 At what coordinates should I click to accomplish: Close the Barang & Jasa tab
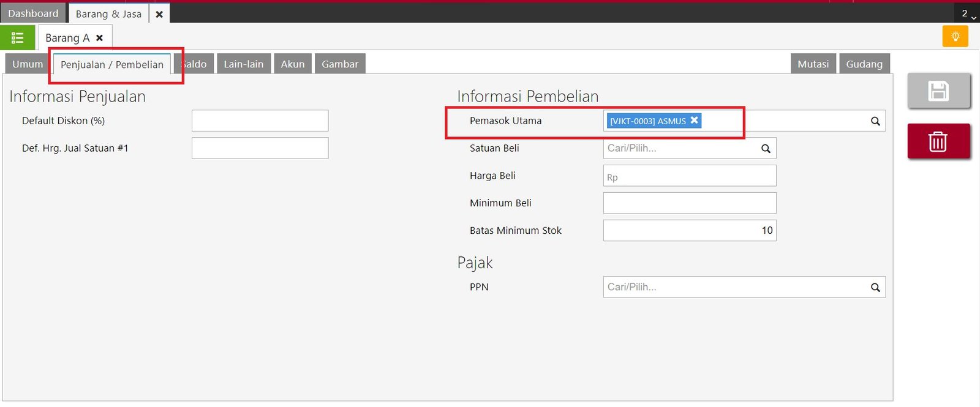point(159,14)
